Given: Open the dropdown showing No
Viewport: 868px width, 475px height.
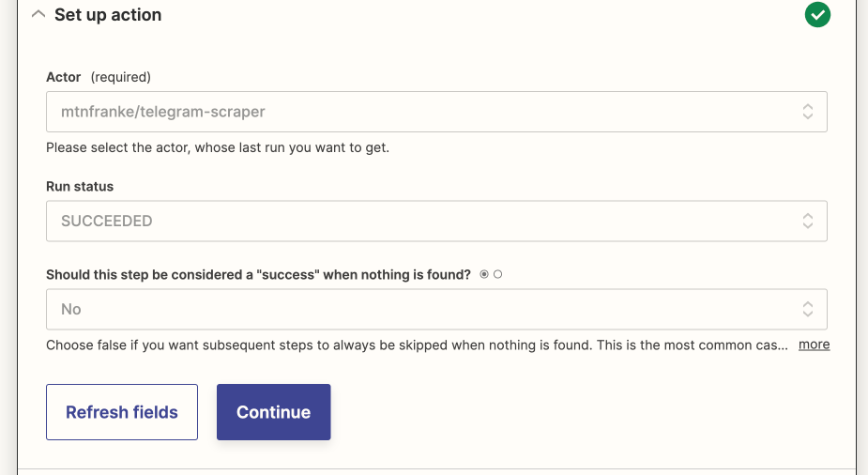Looking at the screenshot, I should point(436,309).
